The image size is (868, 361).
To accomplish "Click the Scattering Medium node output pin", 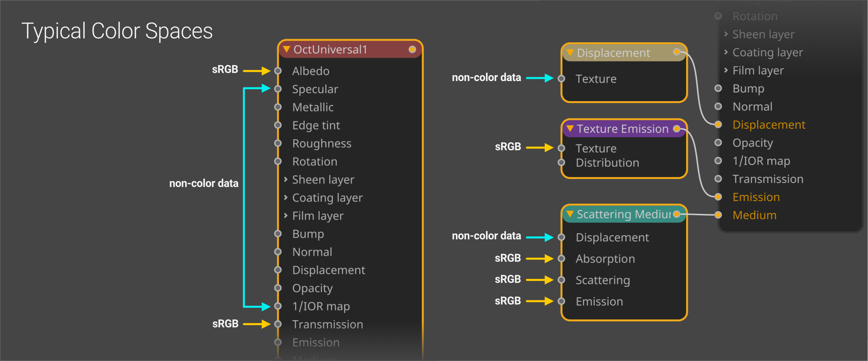I will [677, 214].
